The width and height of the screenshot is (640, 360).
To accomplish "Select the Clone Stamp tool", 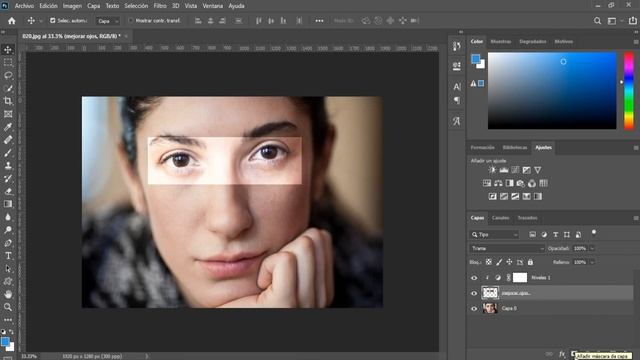I will click(8, 165).
